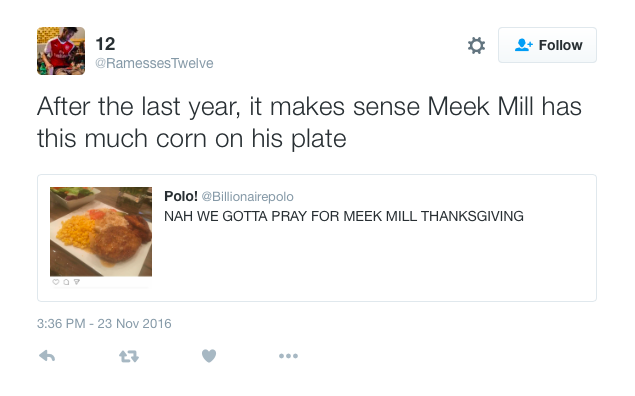Open the quoted tweet card's blank area
This screenshot has width=635, height=396.
point(373,263)
